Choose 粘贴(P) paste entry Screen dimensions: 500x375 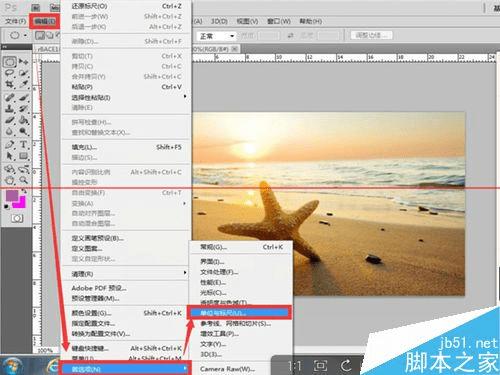pyautogui.click(x=126, y=87)
